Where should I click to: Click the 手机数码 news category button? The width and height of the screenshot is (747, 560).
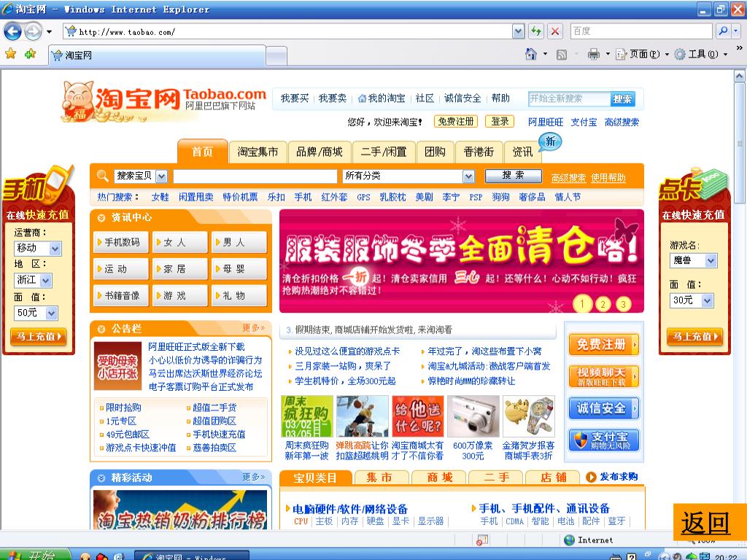[121, 242]
